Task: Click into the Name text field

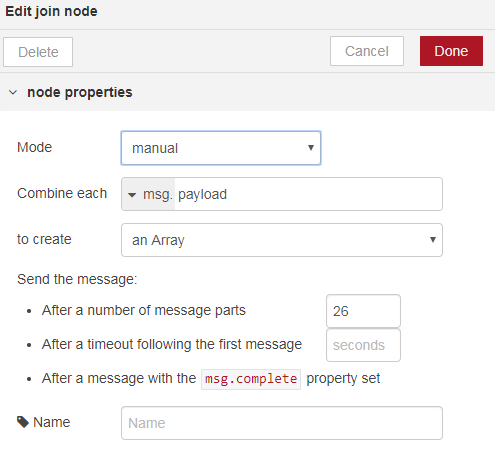Action: tap(282, 423)
